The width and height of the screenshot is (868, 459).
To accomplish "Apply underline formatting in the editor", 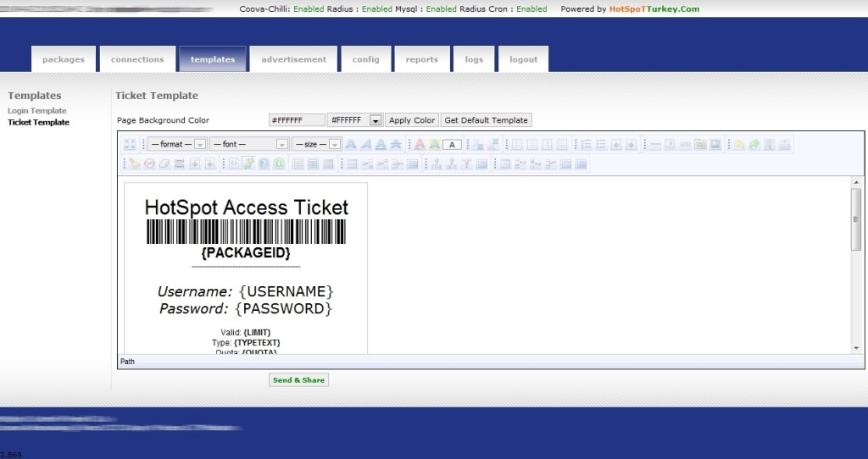I will (x=381, y=144).
